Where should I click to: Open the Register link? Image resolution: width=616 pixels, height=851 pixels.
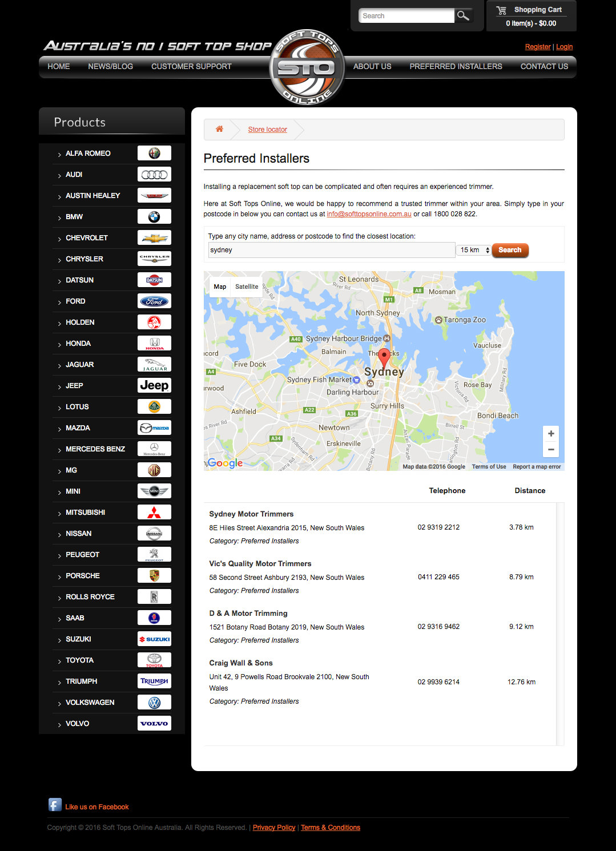[x=537, y=47]
